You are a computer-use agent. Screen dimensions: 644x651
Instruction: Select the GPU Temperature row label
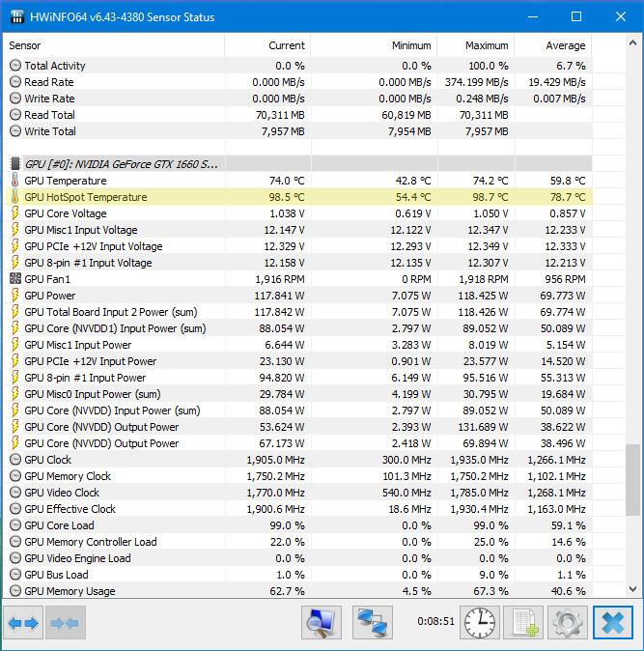pos(65,181)
